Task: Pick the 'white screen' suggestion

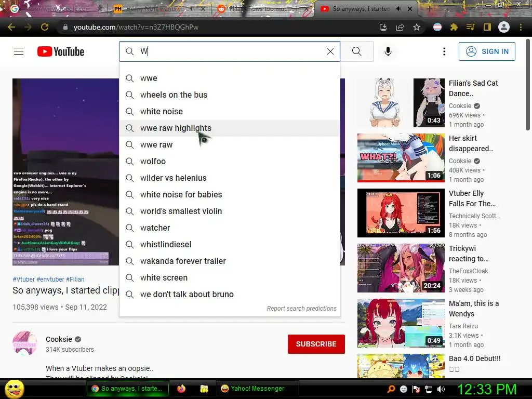Action: pos(229,277)
